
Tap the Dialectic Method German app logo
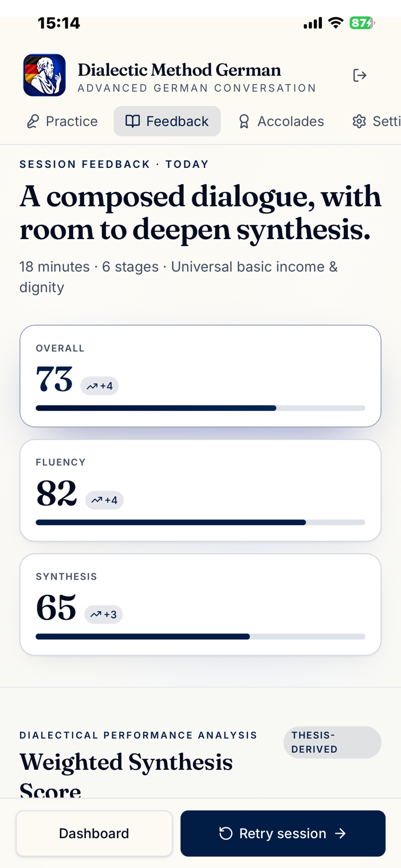click(44, 75)
